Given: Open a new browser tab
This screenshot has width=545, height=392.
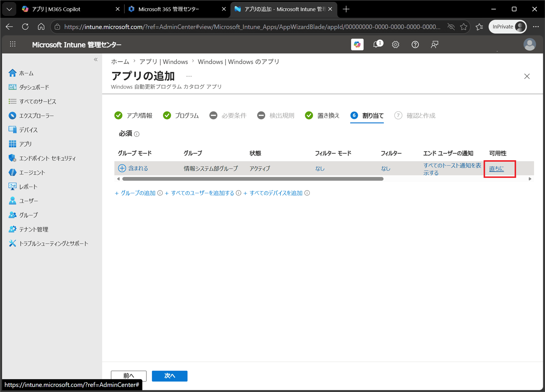Looking at the screenshot, I should click(346, 9).
